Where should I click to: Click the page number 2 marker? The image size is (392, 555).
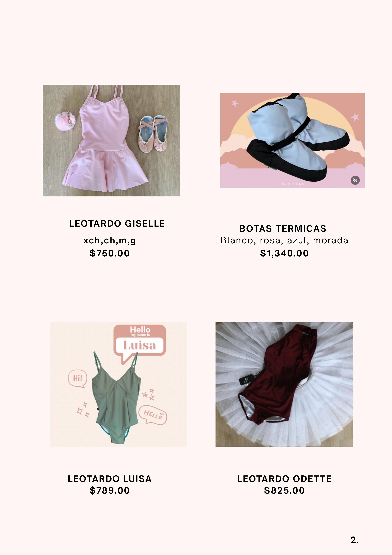click(x=355, y=540)
